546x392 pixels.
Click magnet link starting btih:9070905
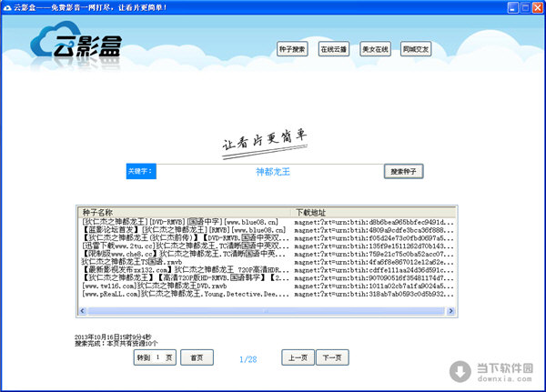[x=374, y=278]
